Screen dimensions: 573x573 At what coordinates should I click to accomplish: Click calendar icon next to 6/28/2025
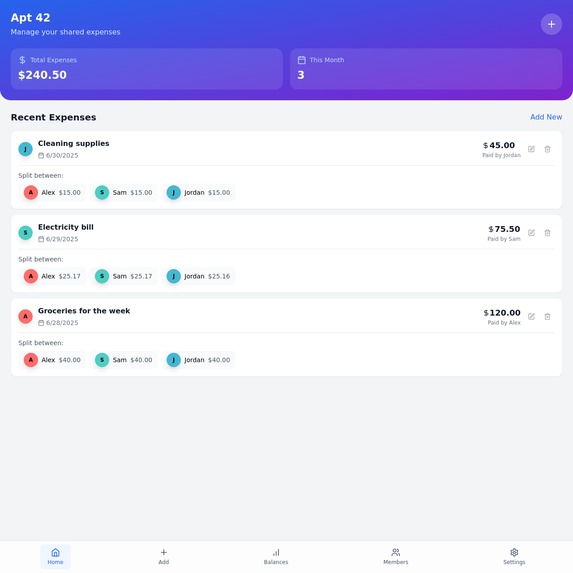pos(41,323)
